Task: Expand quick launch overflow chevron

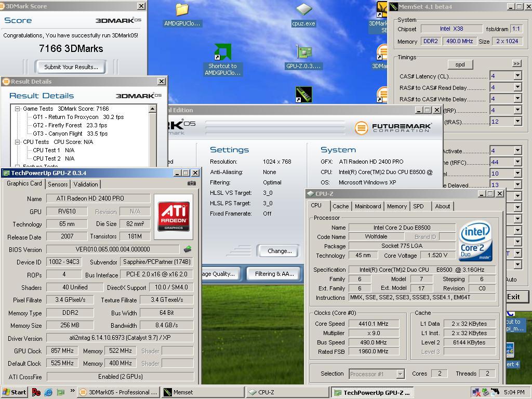Action: (72, 391)
